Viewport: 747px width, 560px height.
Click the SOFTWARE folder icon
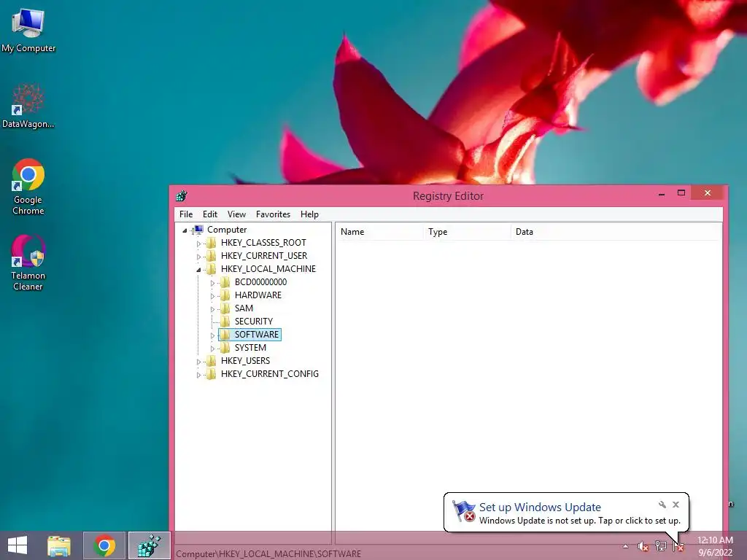click(x=225, y=335)
